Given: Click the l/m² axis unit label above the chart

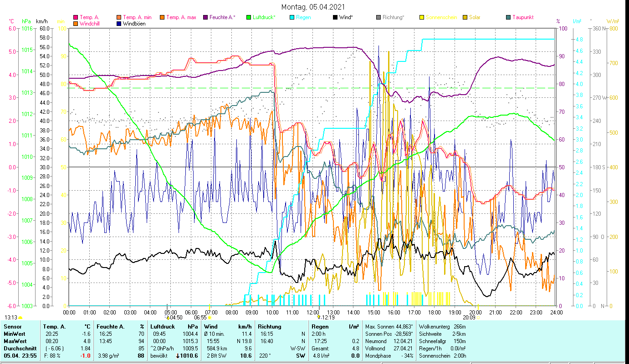Looking at the screenshot, I should click(577, 21).
